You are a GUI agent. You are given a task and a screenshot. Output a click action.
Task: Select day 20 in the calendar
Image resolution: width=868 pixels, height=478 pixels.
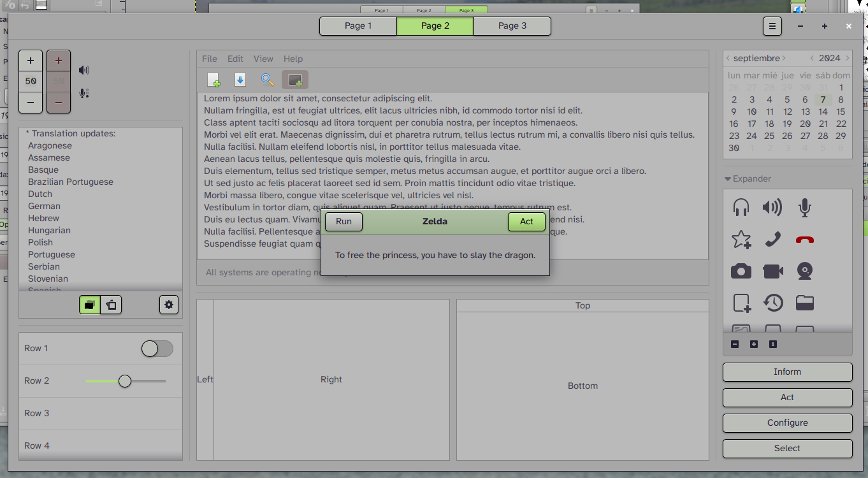[806, 124]
